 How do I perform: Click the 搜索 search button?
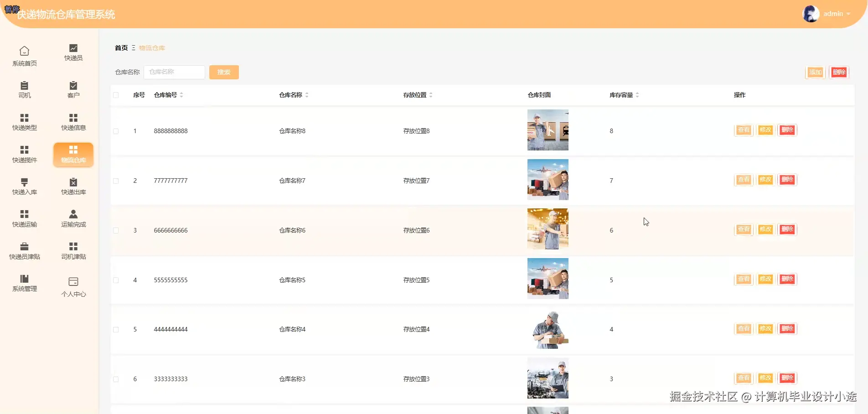(224, 72)
